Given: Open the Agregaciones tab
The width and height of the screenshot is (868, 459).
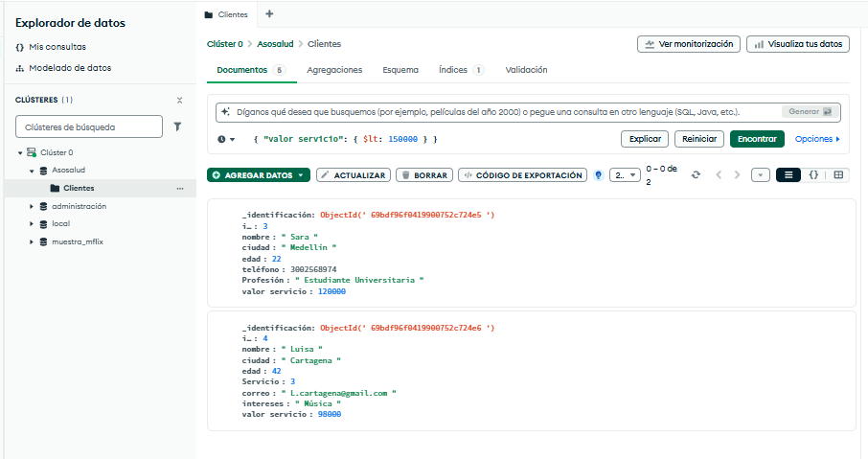Looking at the screenshot, I should click(334, 70).
